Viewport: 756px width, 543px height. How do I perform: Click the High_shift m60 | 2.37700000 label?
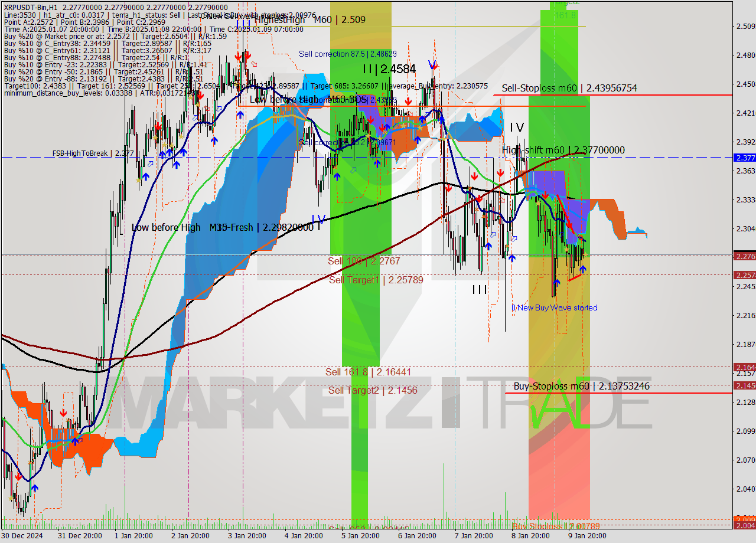click(563, 150)
